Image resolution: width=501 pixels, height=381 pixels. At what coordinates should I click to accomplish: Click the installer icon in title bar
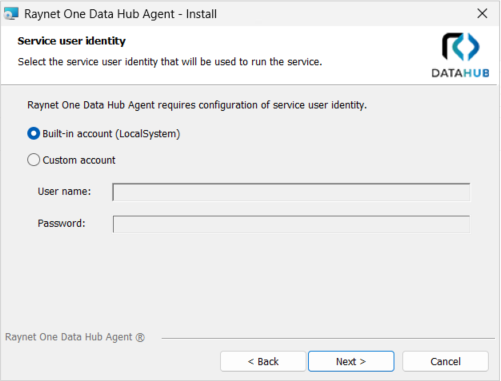[x=11, y=14]
